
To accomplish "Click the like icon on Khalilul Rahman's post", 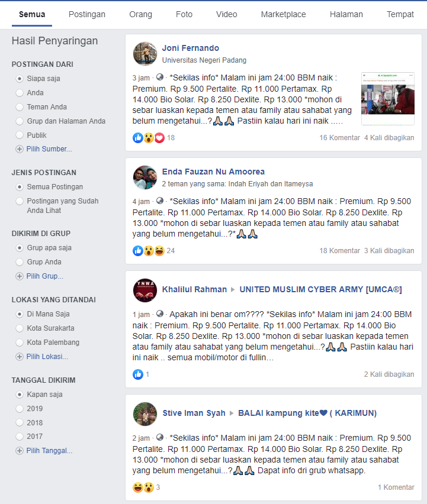I will point(138,374).
